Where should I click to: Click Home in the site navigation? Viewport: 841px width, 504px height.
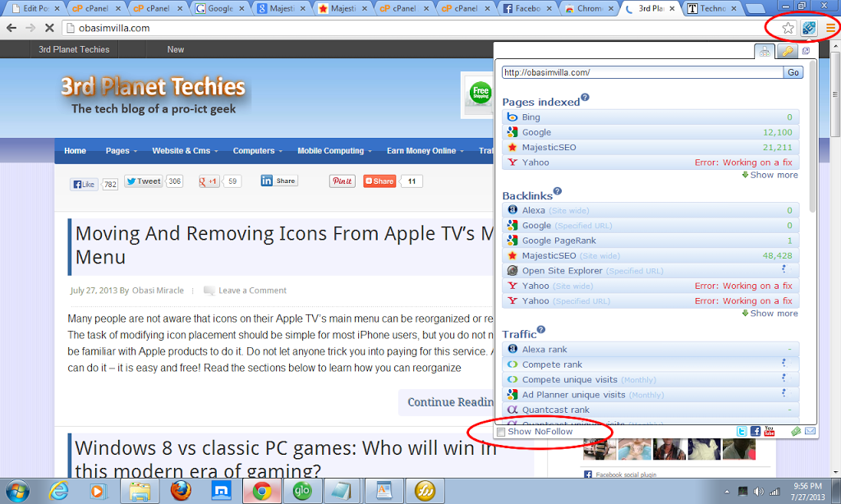coord(75,151)
